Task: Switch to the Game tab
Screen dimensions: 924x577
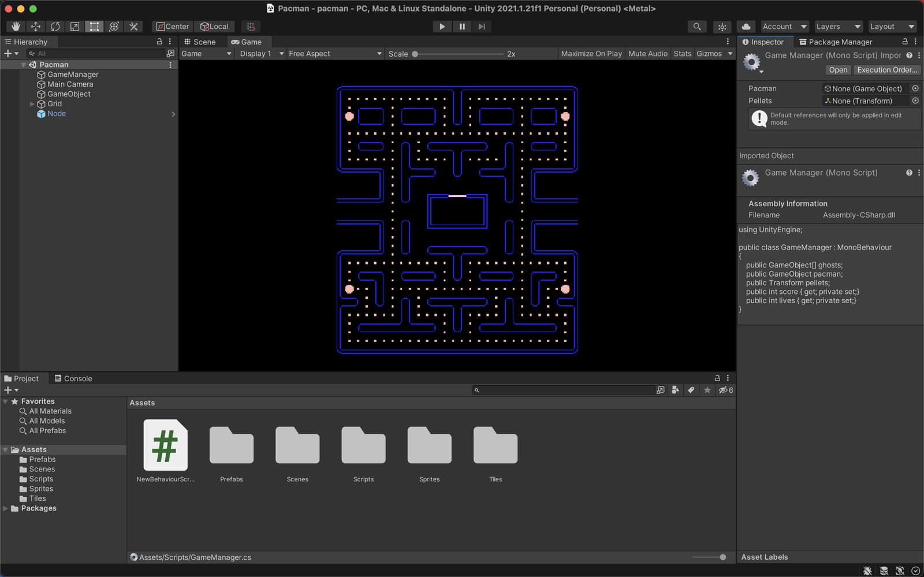Action: tap(247, 42)
